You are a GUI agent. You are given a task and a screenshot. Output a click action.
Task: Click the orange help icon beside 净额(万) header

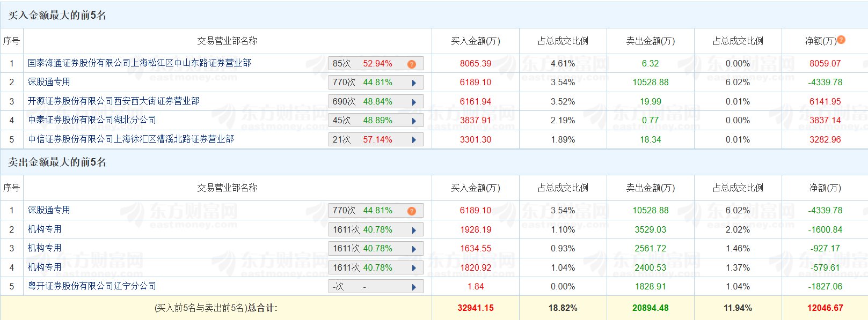[x=841, y=40]
